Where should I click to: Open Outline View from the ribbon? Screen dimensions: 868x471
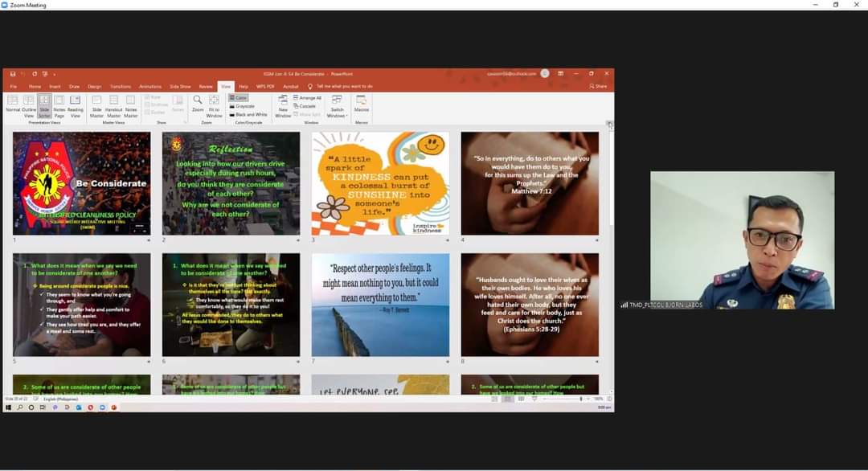point(29,106)
